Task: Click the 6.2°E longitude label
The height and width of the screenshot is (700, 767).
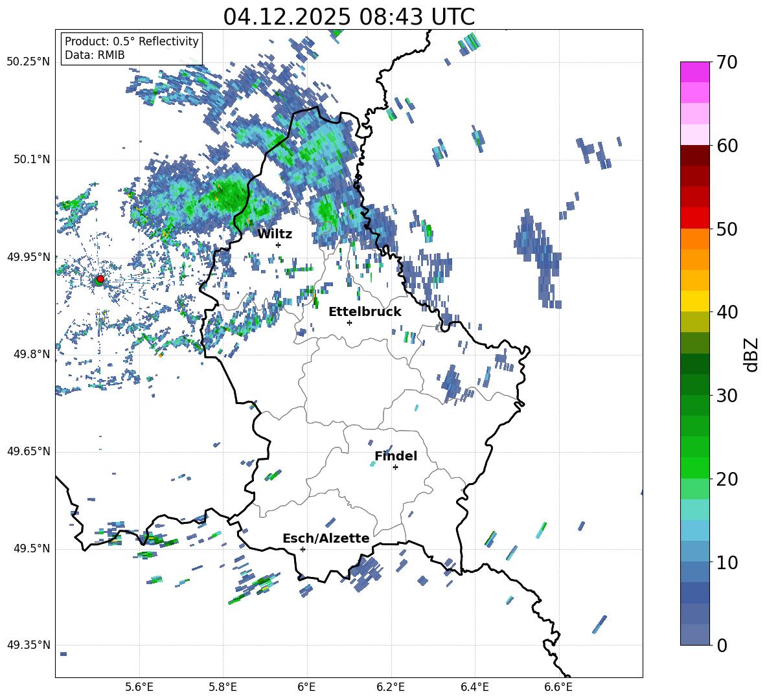Action: tap(391, 687)
